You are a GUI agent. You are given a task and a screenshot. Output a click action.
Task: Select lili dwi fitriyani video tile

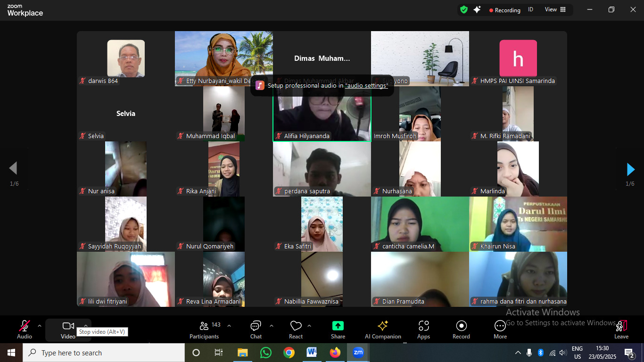(x=126, y=279)
